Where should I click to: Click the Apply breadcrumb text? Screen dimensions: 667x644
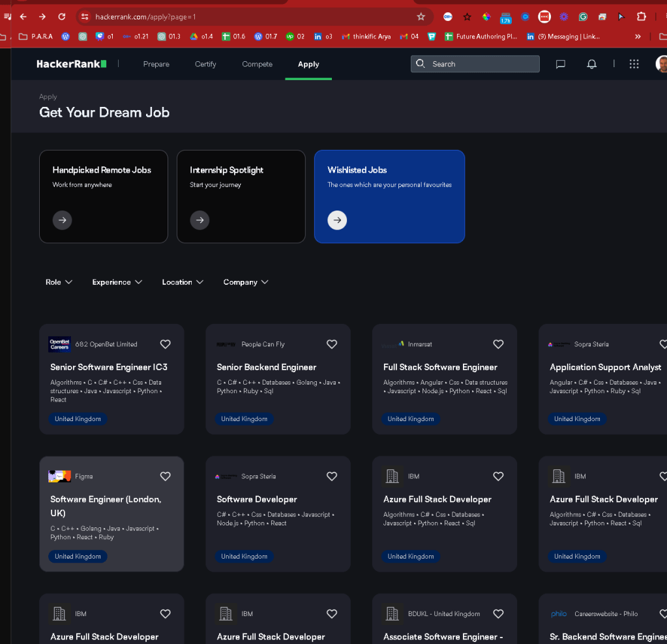tap(48, 96)
